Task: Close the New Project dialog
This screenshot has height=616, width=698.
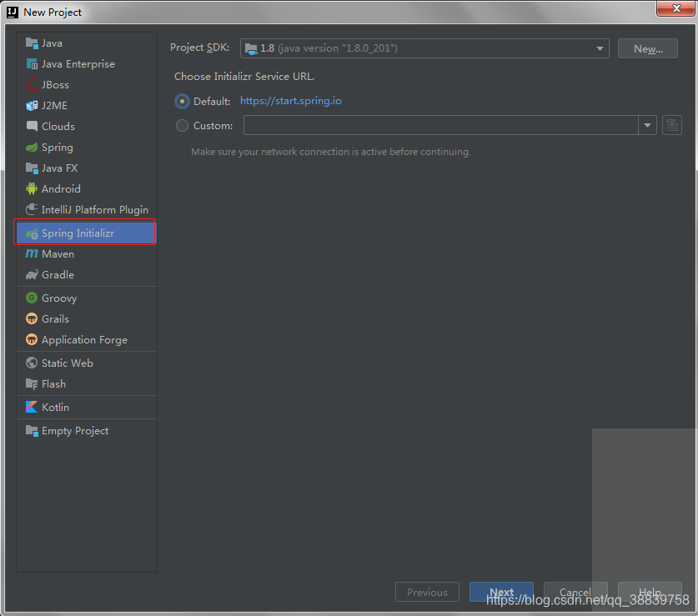Action: [675, 8]
